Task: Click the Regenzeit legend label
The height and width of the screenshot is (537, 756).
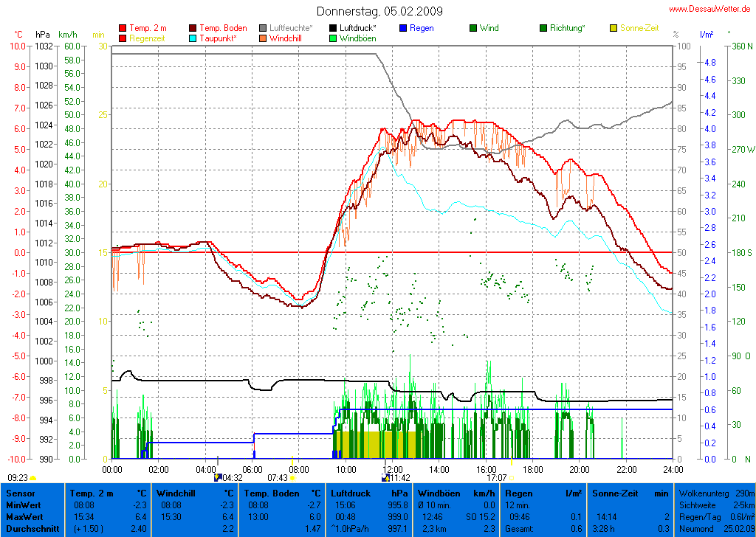Action: (x=148, y=38)
